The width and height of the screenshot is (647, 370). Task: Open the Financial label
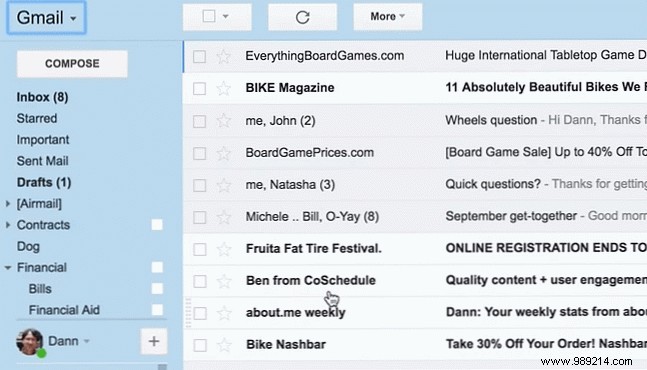pos(41,268)
